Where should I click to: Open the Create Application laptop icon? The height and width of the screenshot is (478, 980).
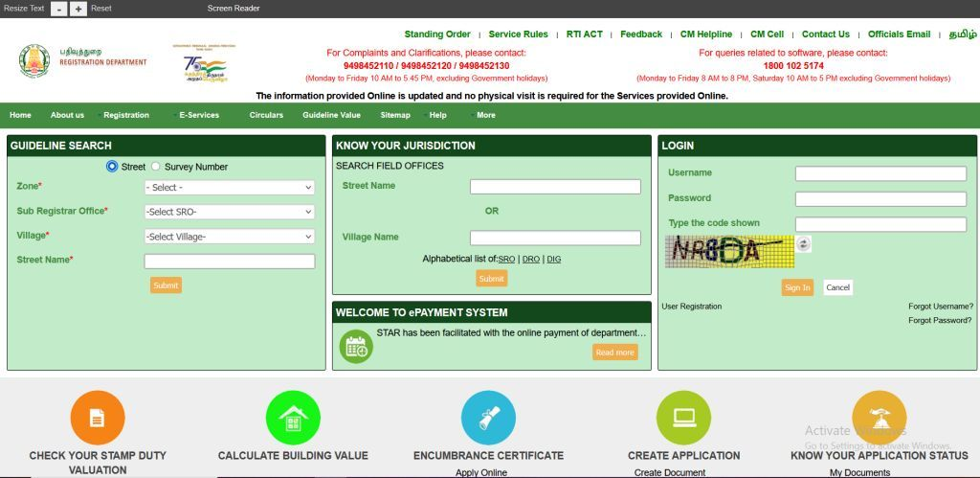tap(683, 418)
